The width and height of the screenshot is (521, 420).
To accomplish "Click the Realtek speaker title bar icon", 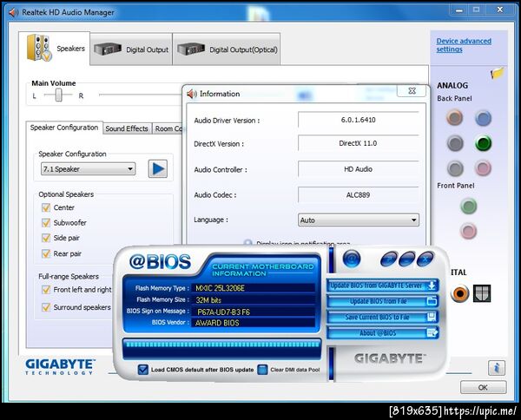I will (13, 12).
